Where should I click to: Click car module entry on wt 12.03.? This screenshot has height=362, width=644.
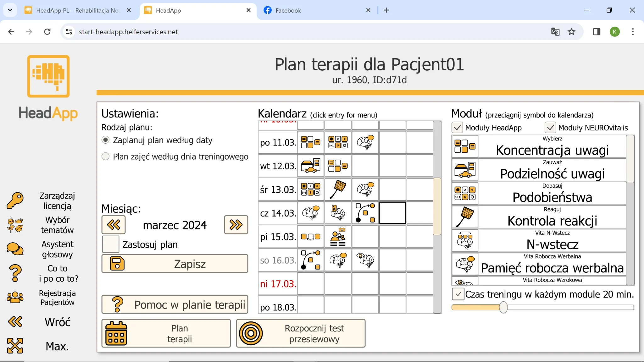tap(311, 166)
